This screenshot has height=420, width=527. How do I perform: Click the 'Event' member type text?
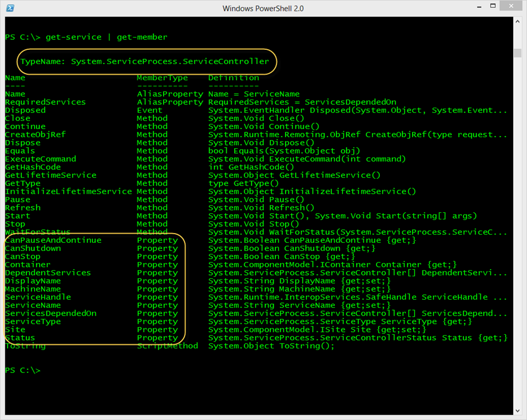[x=149, y=110]
